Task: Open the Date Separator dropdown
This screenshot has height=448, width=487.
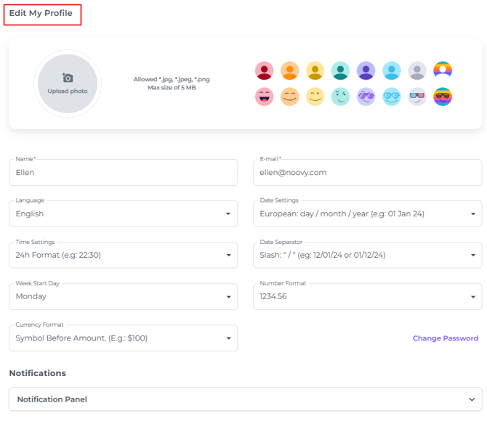Action: click(x=367, y=256)
